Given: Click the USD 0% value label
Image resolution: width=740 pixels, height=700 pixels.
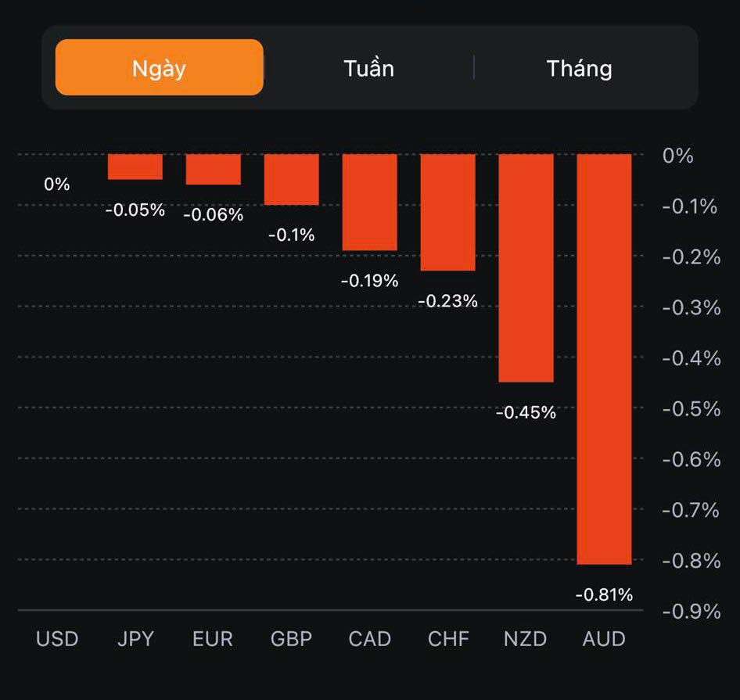Looking at the screenshot, I should point(57,185).
